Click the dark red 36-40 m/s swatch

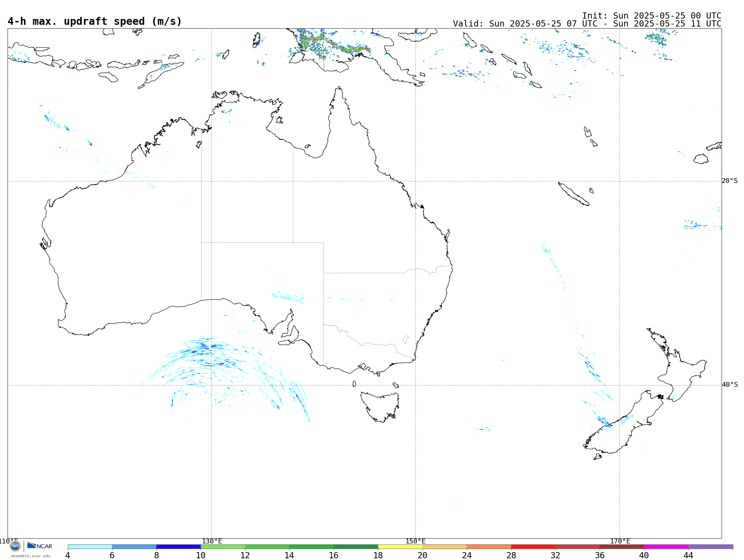[622, 547]
